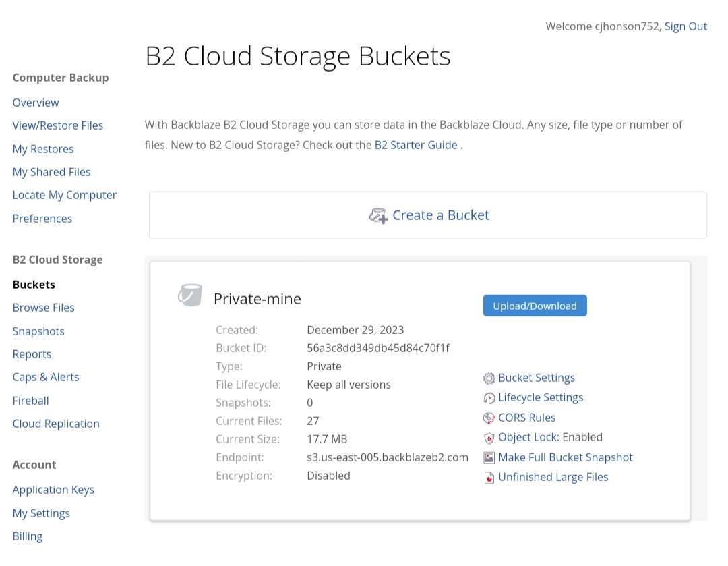Click the bucket name Private-mine

click(x=257, y=299)
